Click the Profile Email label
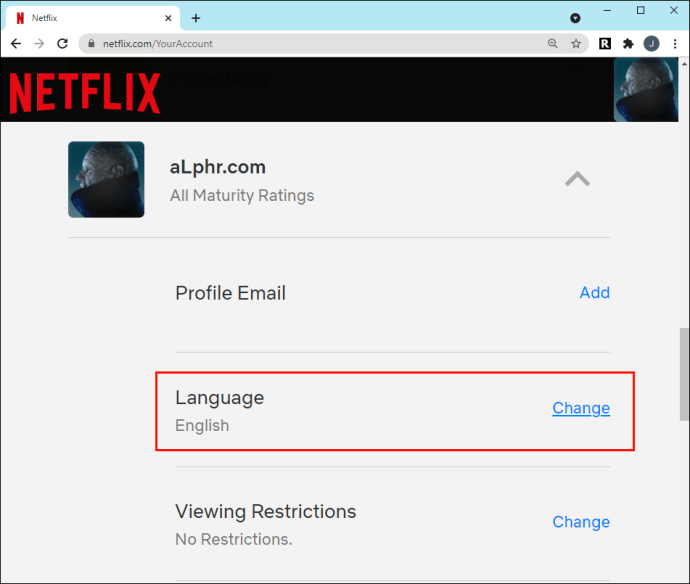Screen dimensions: 690x584 231,293
